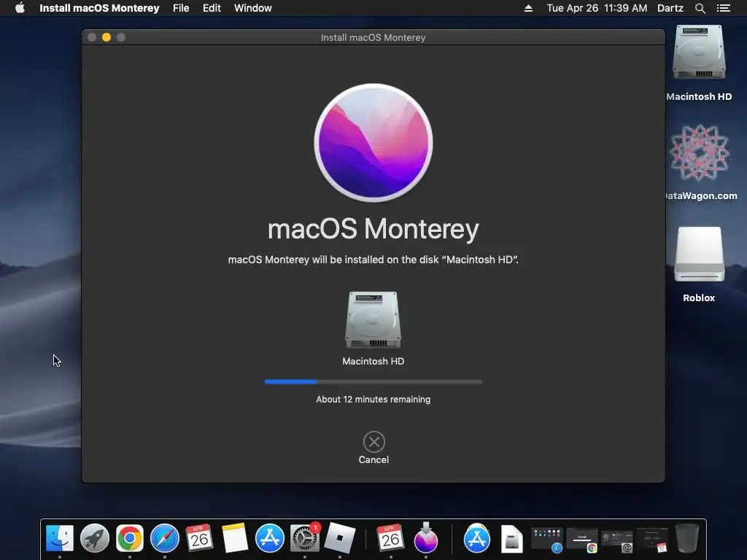Launch Google Chrome from the Dock
Screen dimensions: 747x560
pyautogui.click(x=130, y=539)
